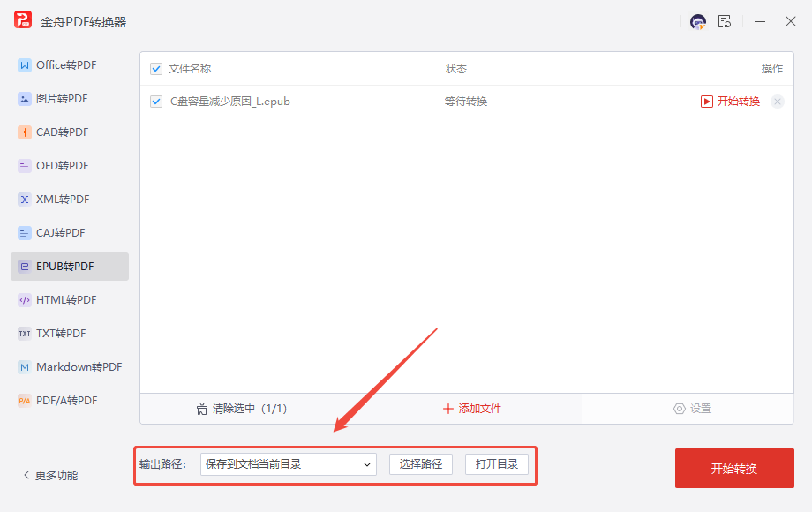The image size is (812, 512).
Task: Click the 操作 column header
Action: click(772, 69)
